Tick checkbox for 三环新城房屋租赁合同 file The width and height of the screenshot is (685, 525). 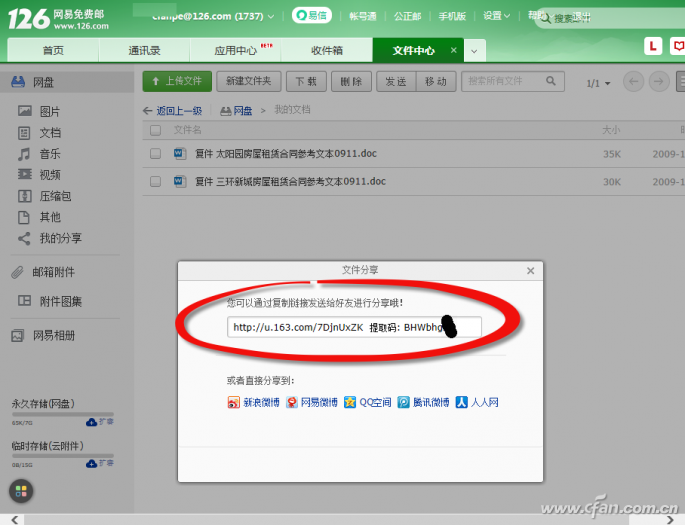pyautogui.click(x=155, y=181)
